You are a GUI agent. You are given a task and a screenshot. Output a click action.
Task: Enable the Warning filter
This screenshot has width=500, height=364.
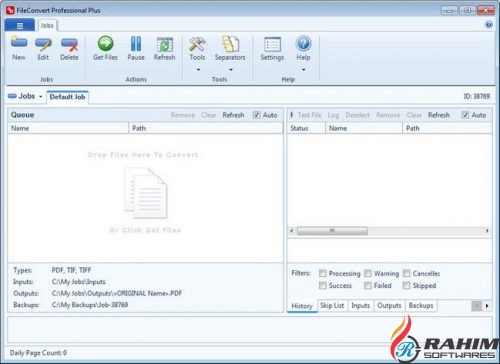tap(368, 273)
